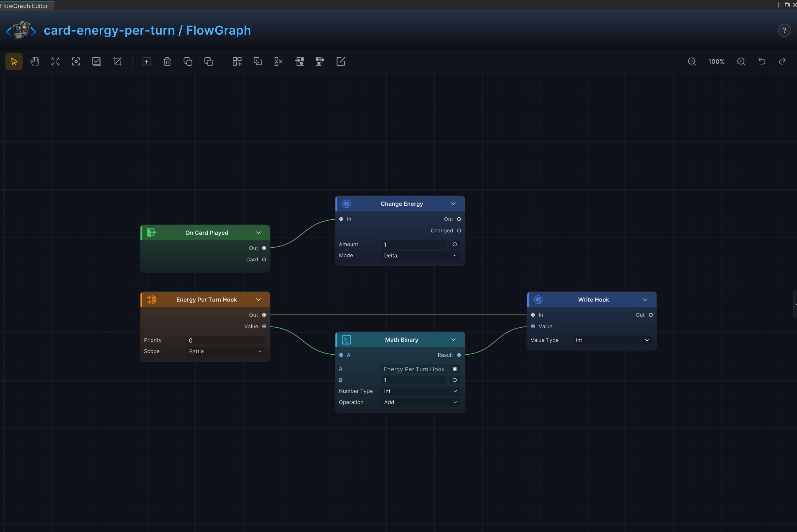Click the Priority input field in Energy Per Turn Hook
Viewport: 797px width, 532px height.
point(226,340)
